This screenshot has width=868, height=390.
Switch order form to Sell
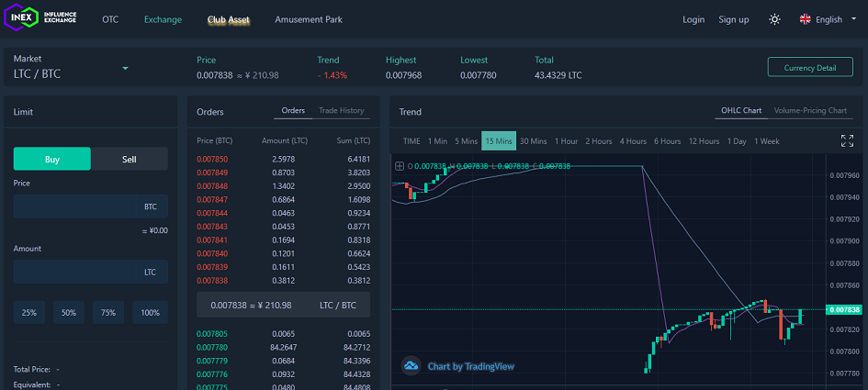pos(130,159)
